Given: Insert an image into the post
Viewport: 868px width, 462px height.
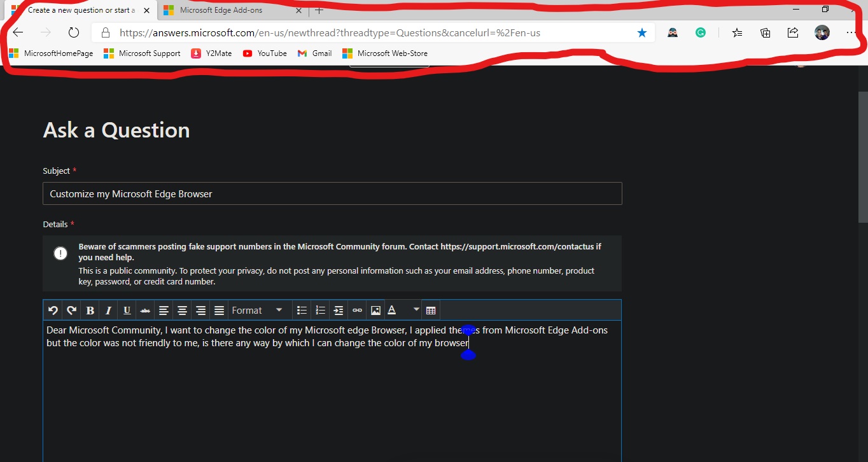Looking at the screenshot, I should 375,311.
